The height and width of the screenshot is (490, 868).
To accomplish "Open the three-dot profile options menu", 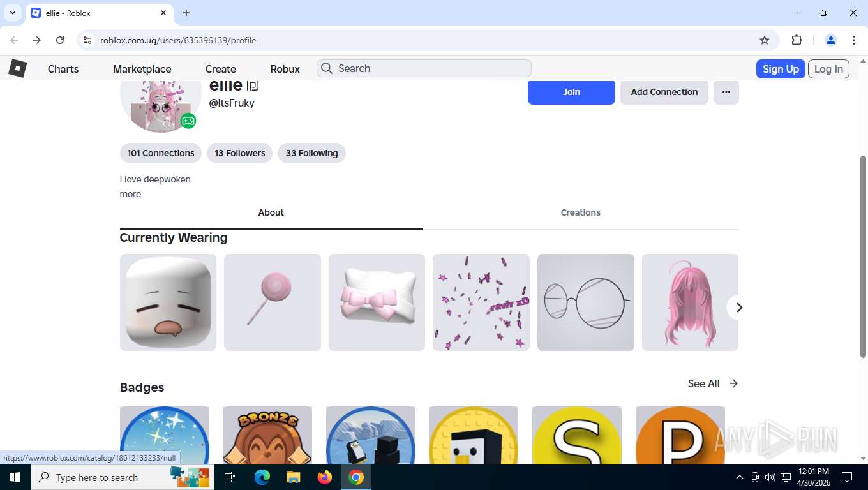I will pyautogui.click(x=726, y=92).
